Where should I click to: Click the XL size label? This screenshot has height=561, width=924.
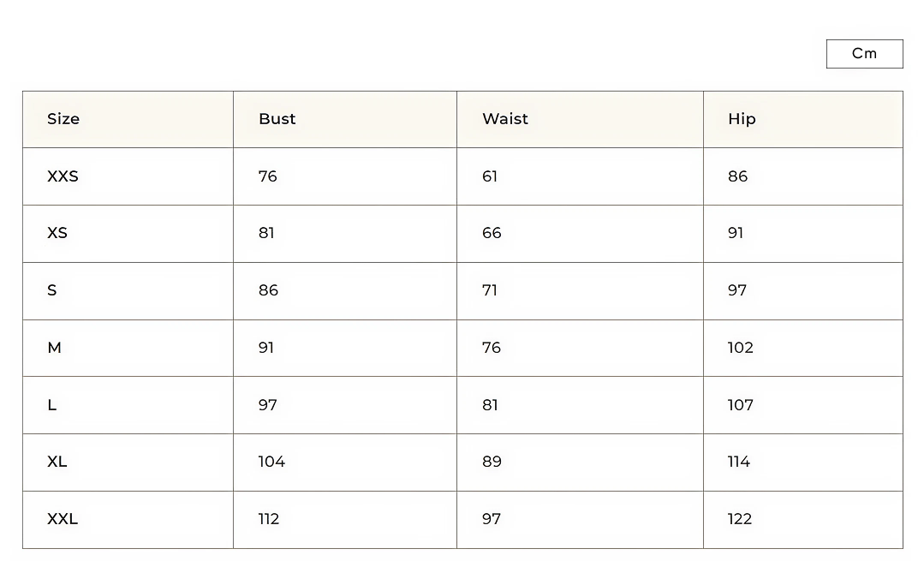57,462
